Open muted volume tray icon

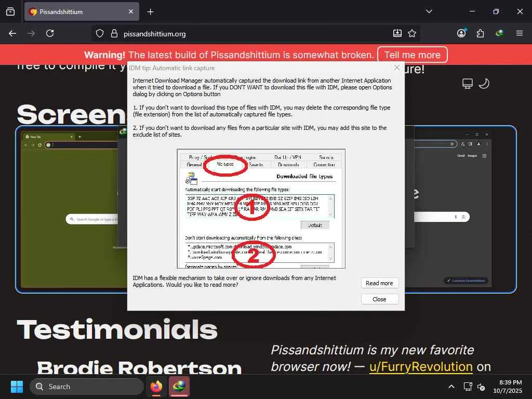point(481,387)
